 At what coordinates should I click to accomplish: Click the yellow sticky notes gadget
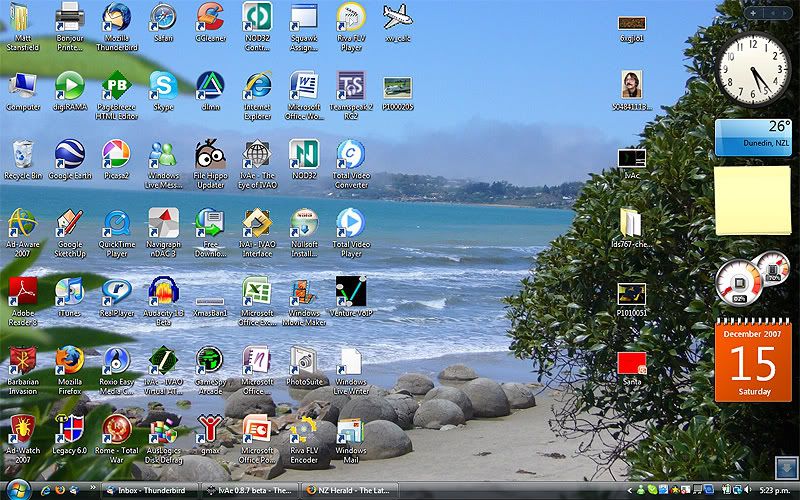pyautogui.click(x=752, y=201)
